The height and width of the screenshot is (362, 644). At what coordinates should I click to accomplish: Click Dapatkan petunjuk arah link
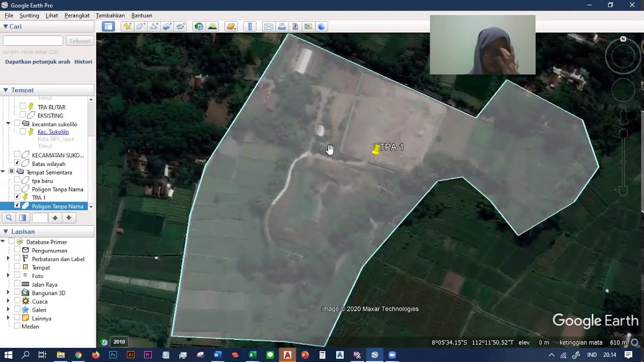(x=38, y=62)
